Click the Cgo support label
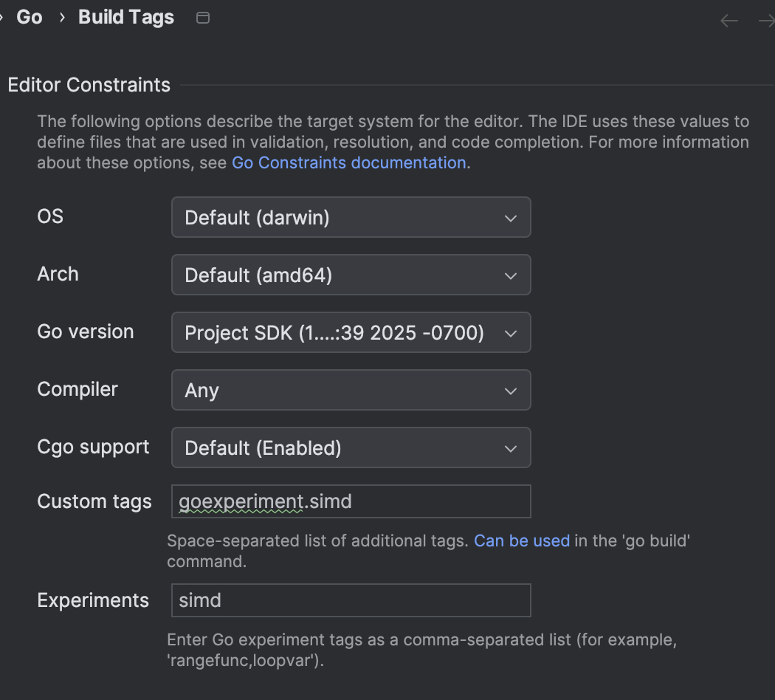The height and width of the screenshot is (700, 775). tap(93, 447)
